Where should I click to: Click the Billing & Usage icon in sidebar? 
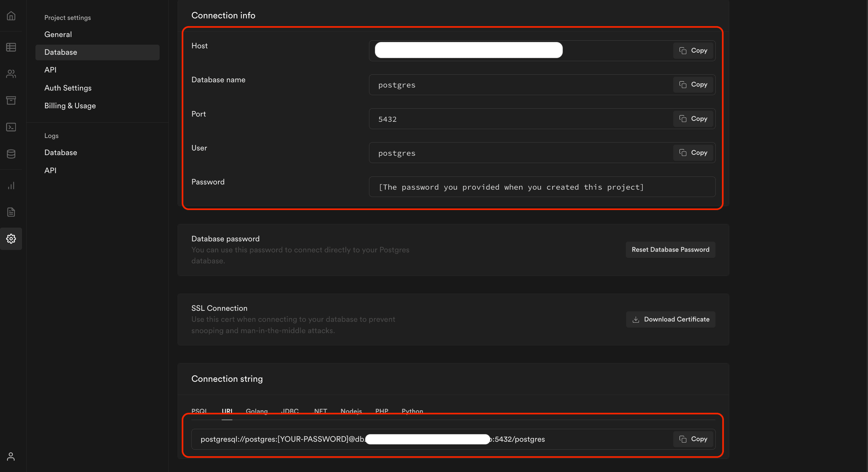pos(70,105)
